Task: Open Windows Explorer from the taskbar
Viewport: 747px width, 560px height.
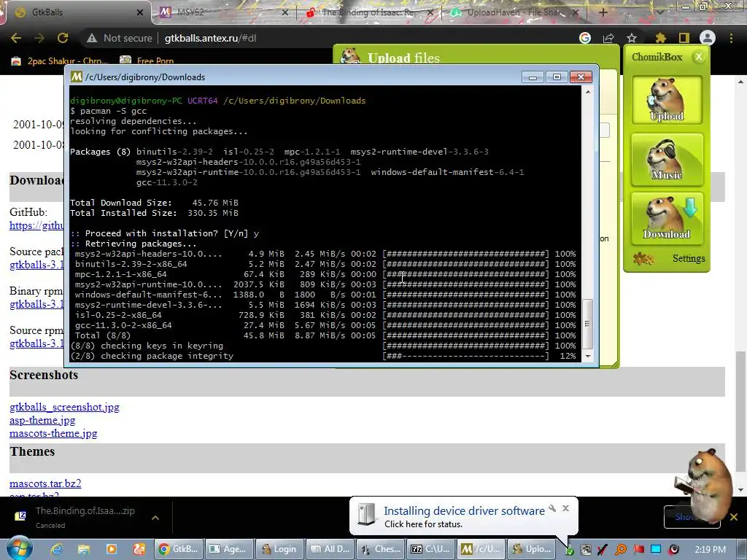Action: pyautogui.click(x=84, y=549)
